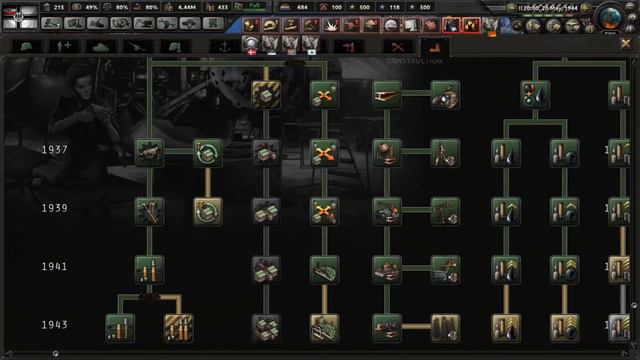Select the left 1943 tech node with green bullets
Image resolution: width=640 pixels, height=360 pixels.
(x=120, y=328)
